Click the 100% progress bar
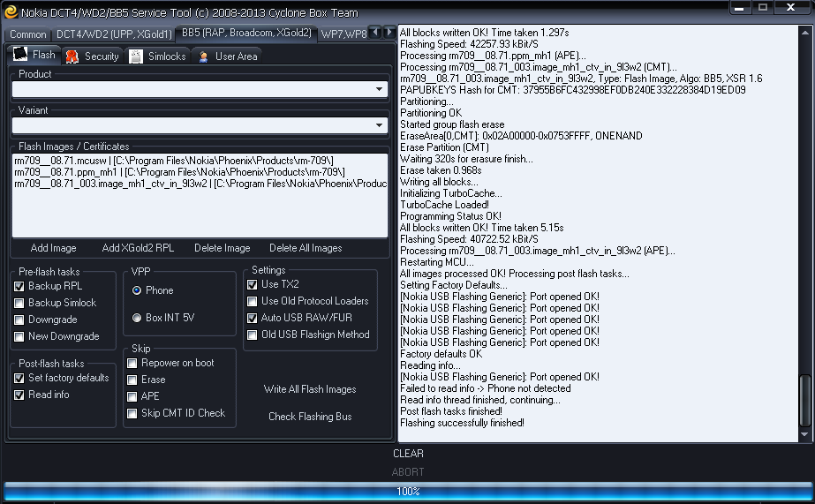The image size is (815, 504). click(407, 491)
